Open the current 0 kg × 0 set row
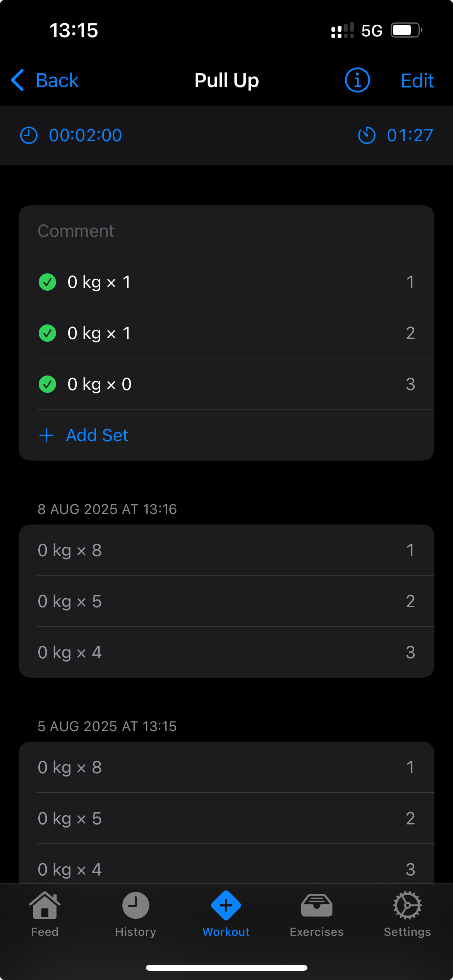Viewport: 453px width, 980px height. 232,384
